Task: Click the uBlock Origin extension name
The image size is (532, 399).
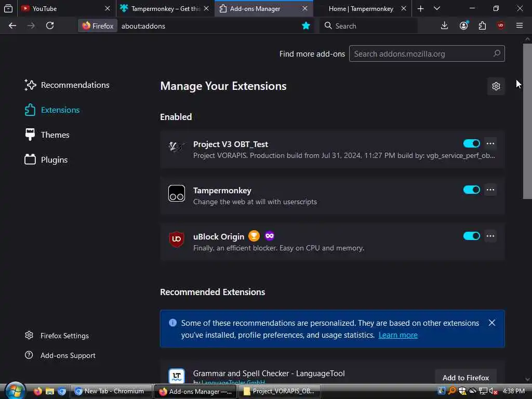Action: point(219,236)
